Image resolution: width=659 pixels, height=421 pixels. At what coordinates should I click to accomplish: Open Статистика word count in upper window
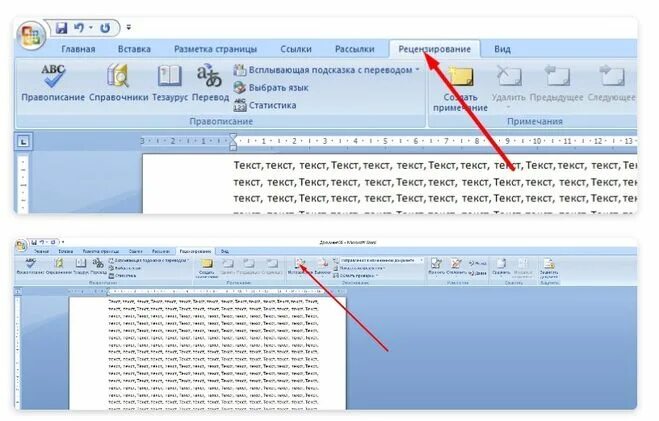(265, 105)
